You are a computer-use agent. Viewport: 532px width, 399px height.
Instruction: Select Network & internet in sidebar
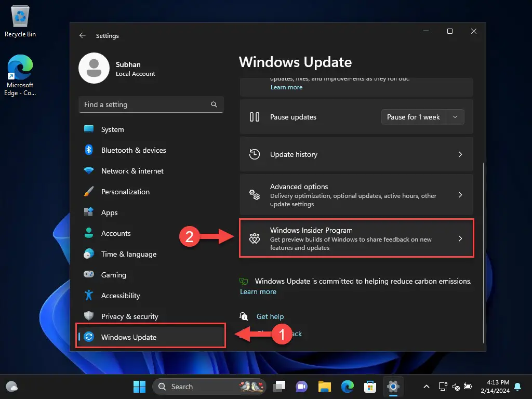coord(132,171)
